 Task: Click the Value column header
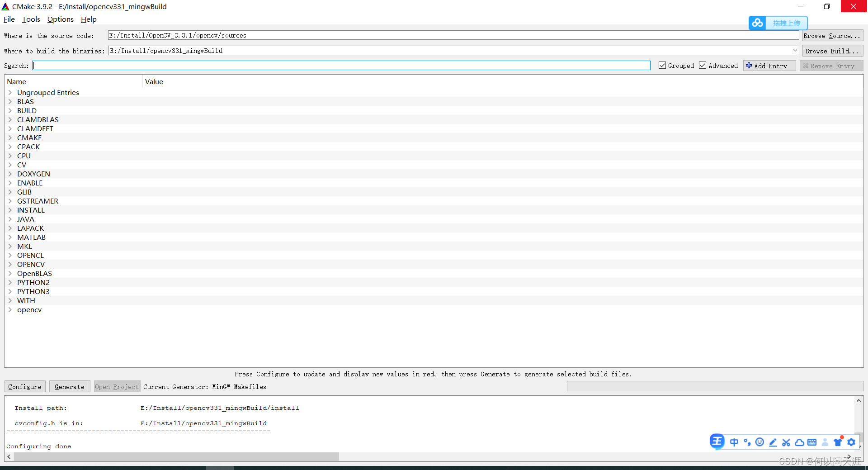[x=503, y=82]
